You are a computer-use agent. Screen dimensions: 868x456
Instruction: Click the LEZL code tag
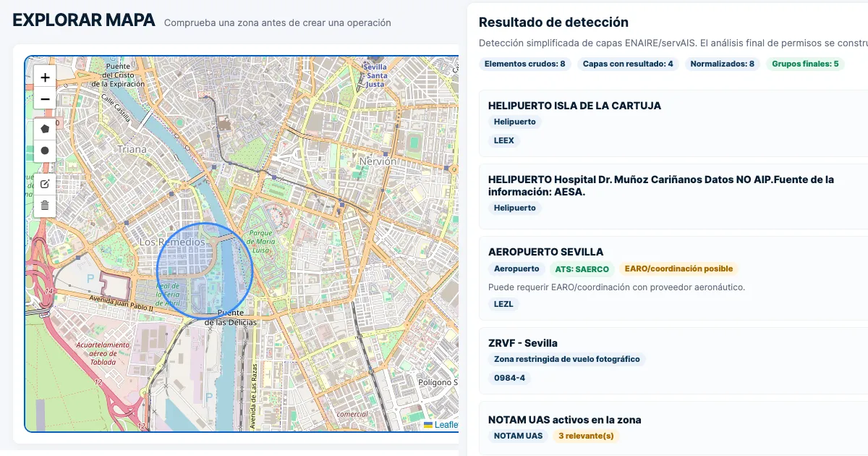pyautogui.click(x=503, y=304)
